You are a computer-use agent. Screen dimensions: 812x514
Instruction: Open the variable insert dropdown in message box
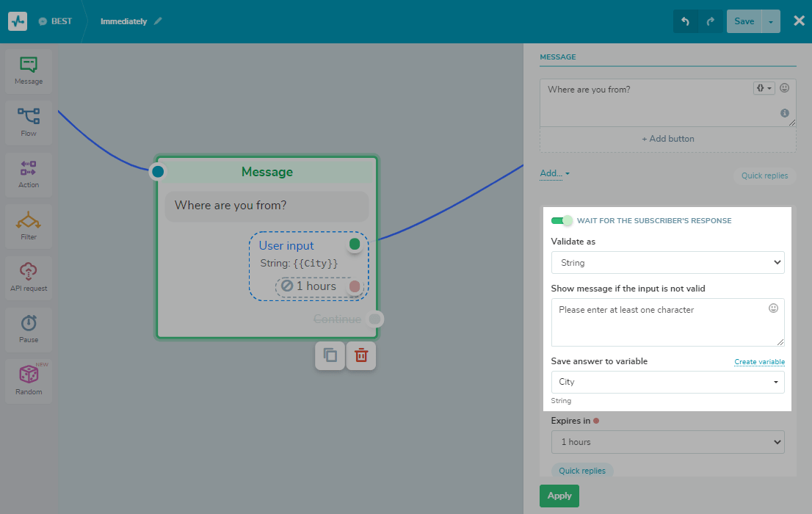pos(764,88)
